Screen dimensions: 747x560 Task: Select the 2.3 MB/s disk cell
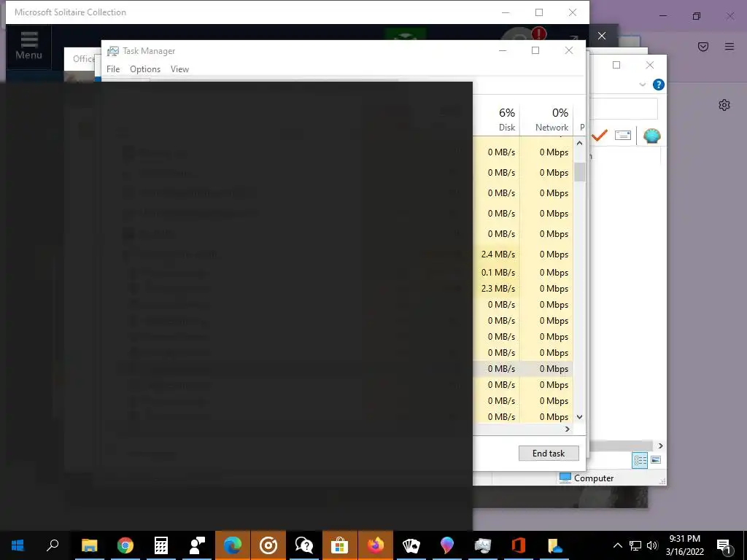(x=498, y=289)
